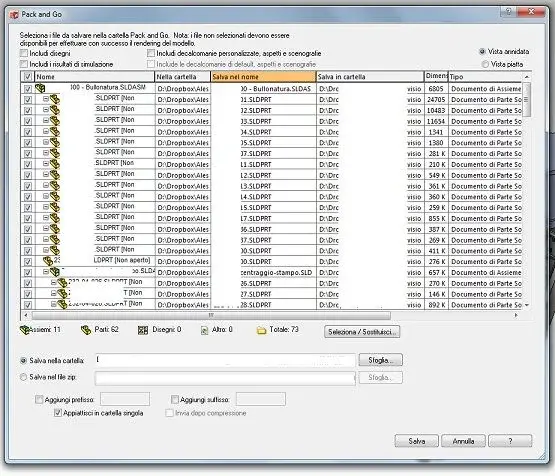Click the part icon in the 07.SLDPRT row

pos(55,153)
